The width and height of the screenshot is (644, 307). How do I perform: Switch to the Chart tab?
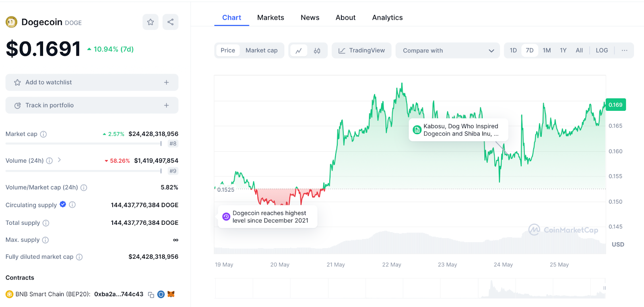(232, 18)
